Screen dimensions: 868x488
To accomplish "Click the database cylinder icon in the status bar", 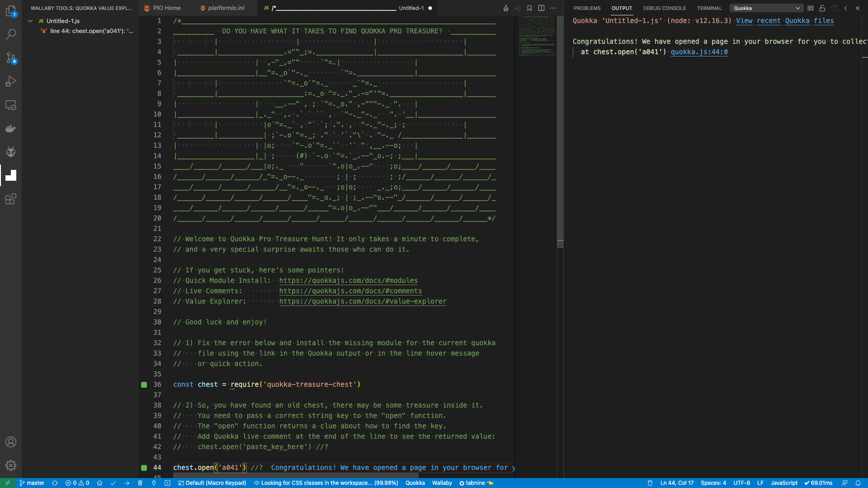I will tap(650, 483).
